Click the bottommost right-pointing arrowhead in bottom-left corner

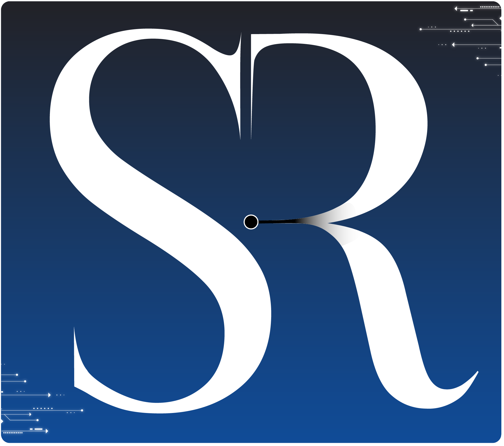click(x=47, y=431)
